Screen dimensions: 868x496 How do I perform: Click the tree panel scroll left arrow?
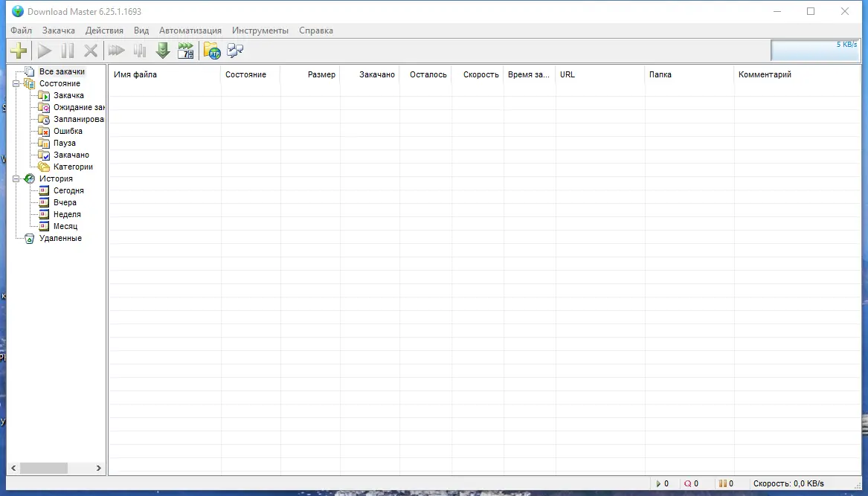coord(13,468)
